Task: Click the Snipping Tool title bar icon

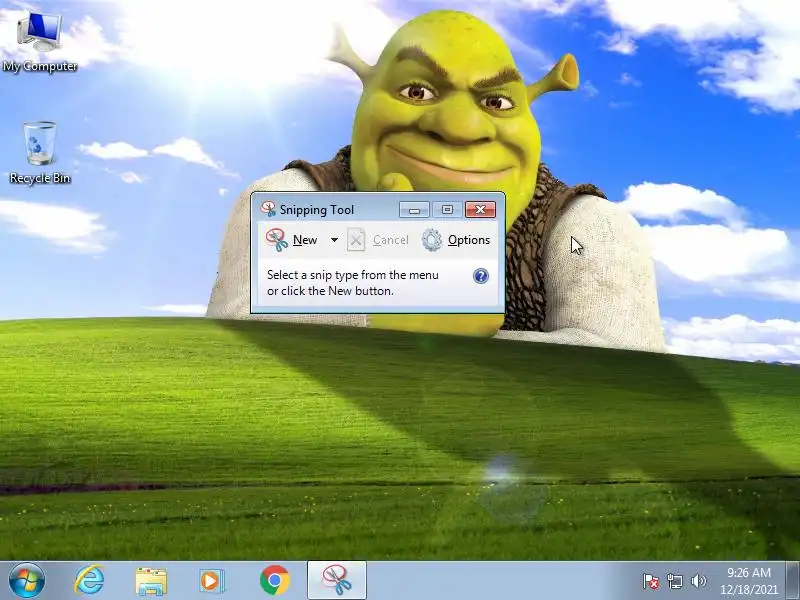Action: [x=268, y=209]
